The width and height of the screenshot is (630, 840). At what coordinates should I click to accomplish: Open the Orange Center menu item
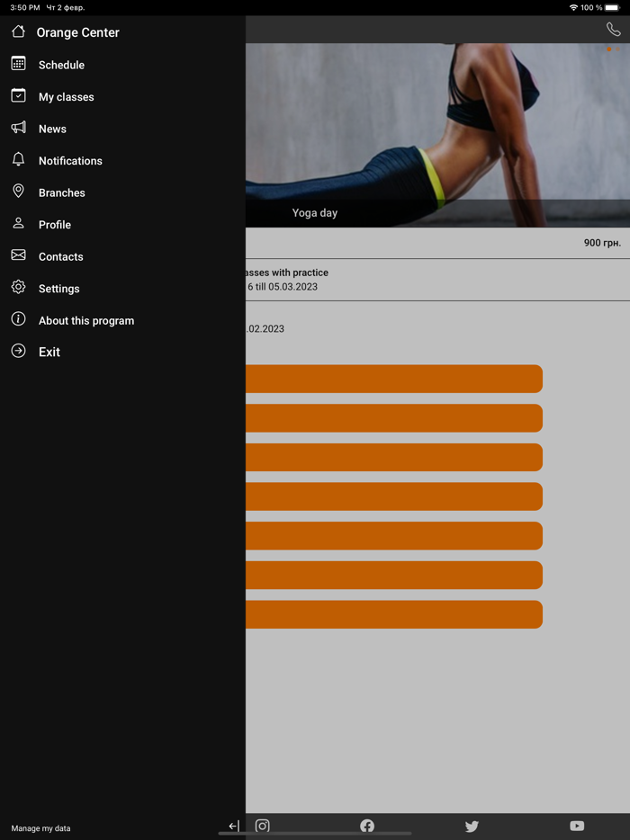(x=77, y=32)
